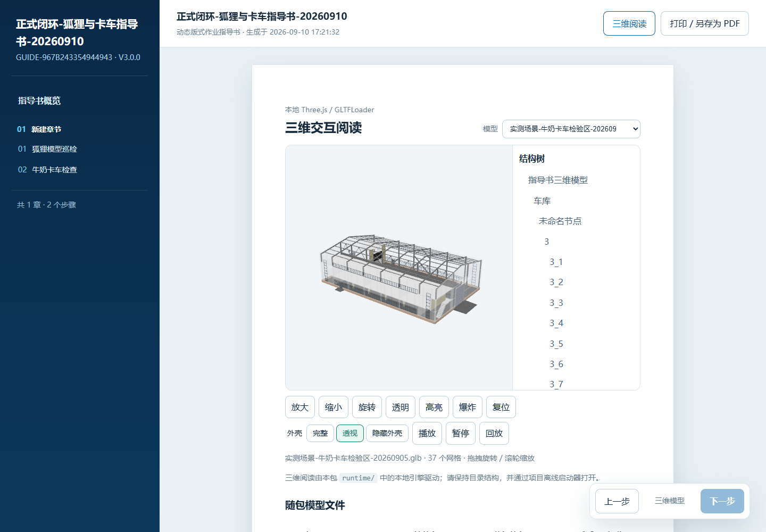This screenshot has height=532, width=766.
Task: Select the 透视 shell mode
Action: (350, 433)
